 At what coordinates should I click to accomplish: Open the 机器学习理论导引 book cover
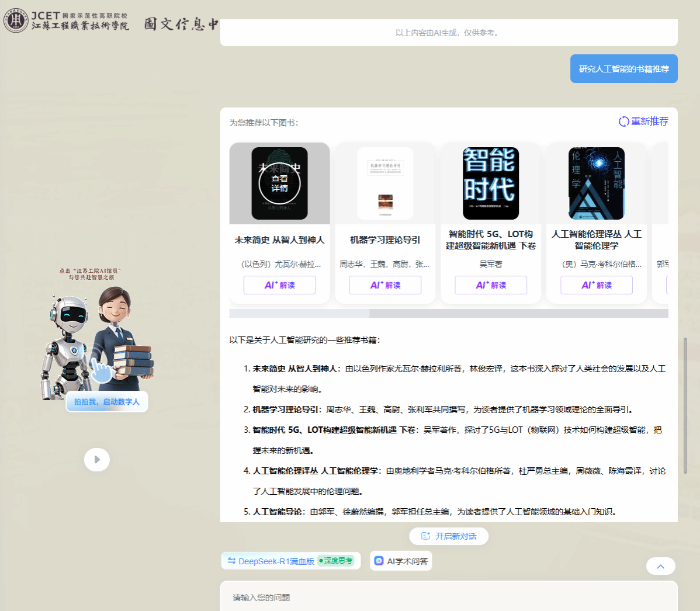click(x=385, y=183)
